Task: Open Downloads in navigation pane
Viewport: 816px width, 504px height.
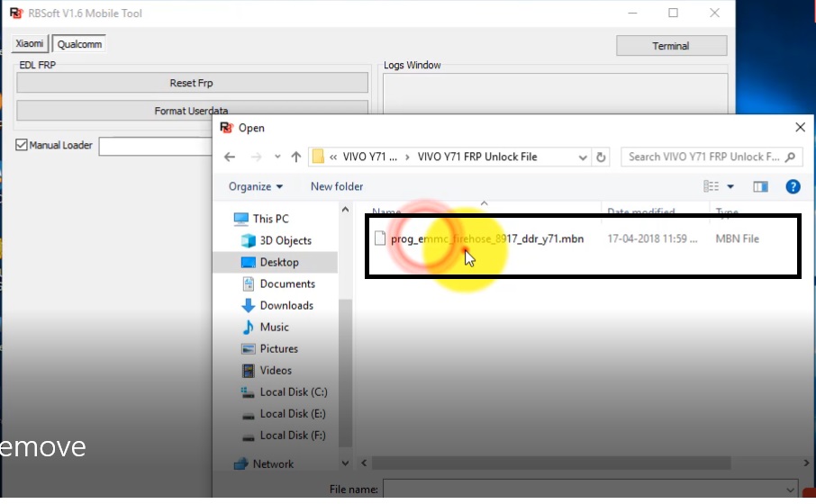Action: click(286, 306)
